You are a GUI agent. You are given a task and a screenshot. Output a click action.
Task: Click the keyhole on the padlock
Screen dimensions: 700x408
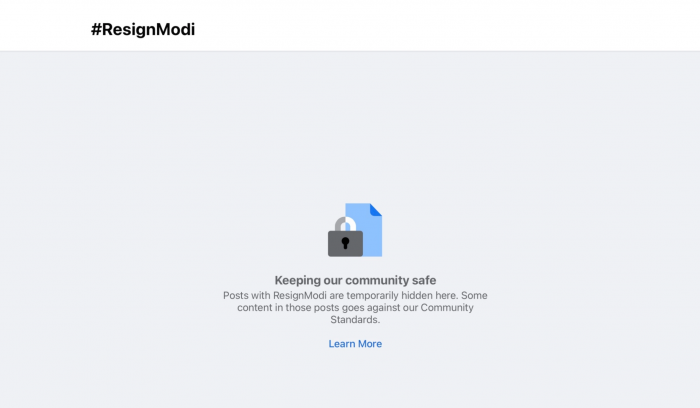pyautogui.click(x=345, y=243)
